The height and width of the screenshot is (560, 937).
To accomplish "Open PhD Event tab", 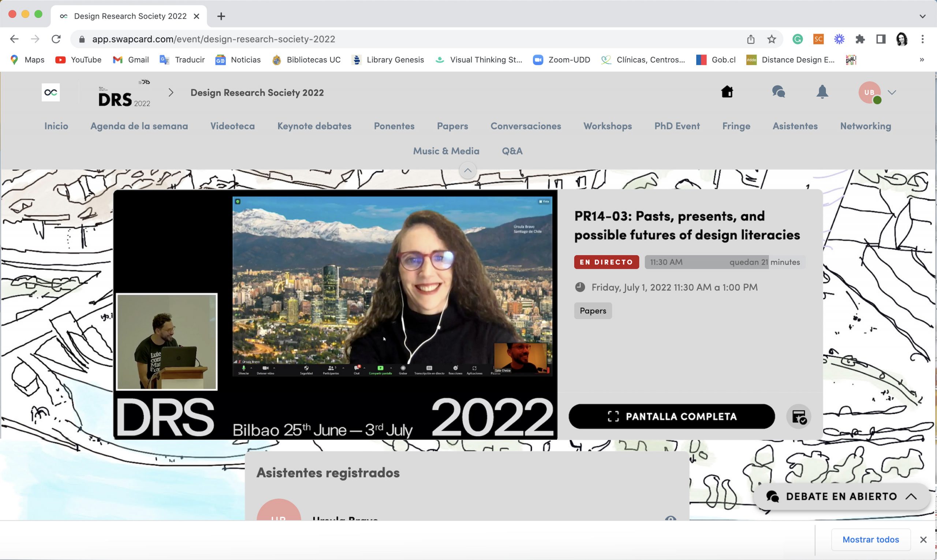I will click(677, 126).
